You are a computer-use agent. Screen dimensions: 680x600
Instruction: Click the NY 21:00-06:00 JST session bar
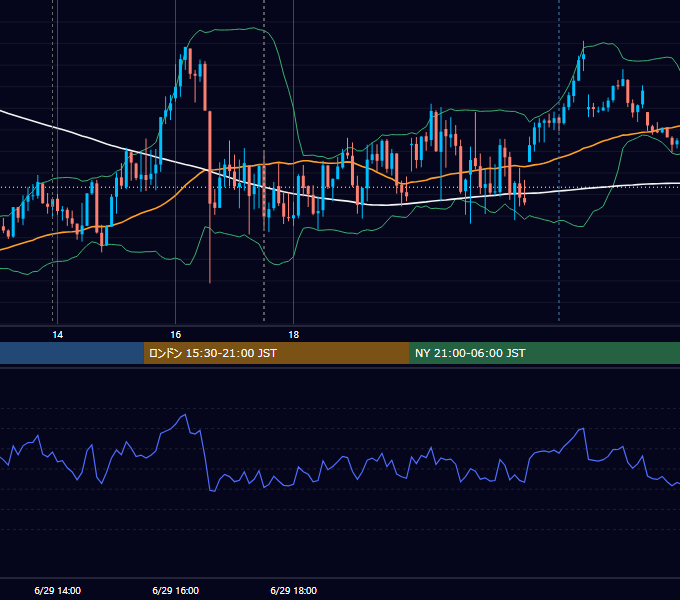[x=544, y=353]
